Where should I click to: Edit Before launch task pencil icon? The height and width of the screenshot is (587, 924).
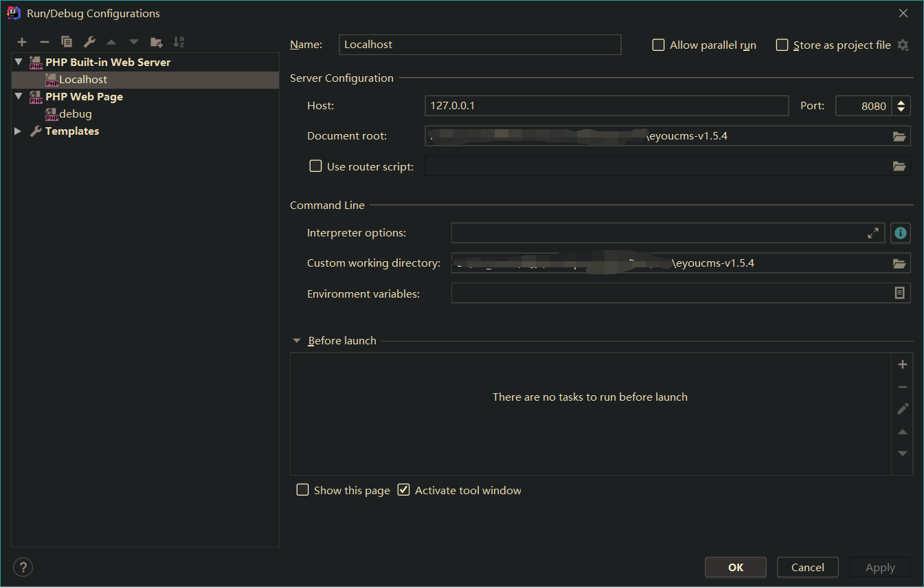903,409
